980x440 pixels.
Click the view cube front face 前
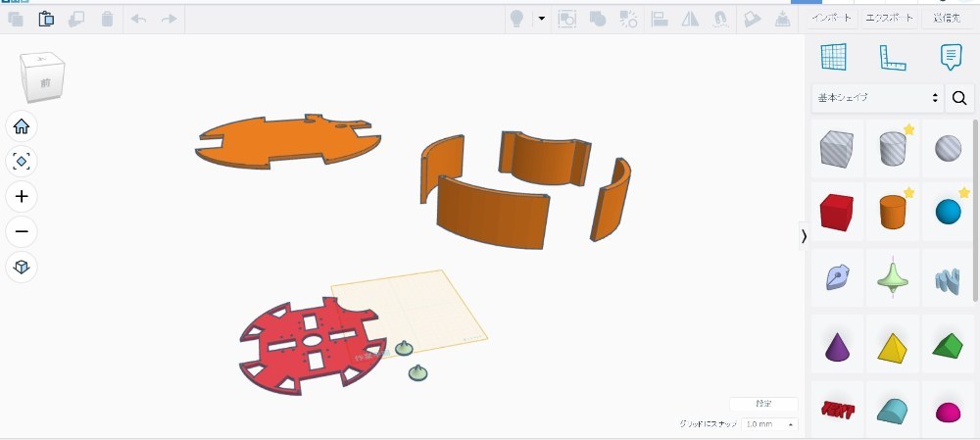[x=45, y=82]
